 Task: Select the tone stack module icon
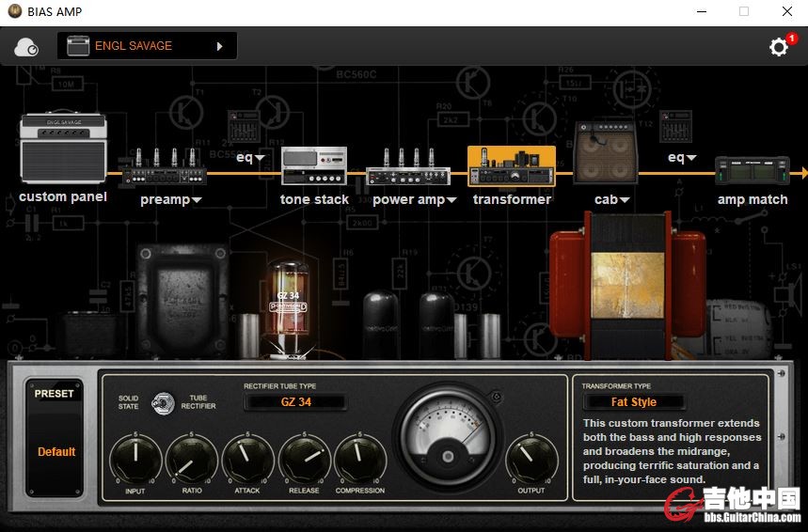[x=314, y=165]
